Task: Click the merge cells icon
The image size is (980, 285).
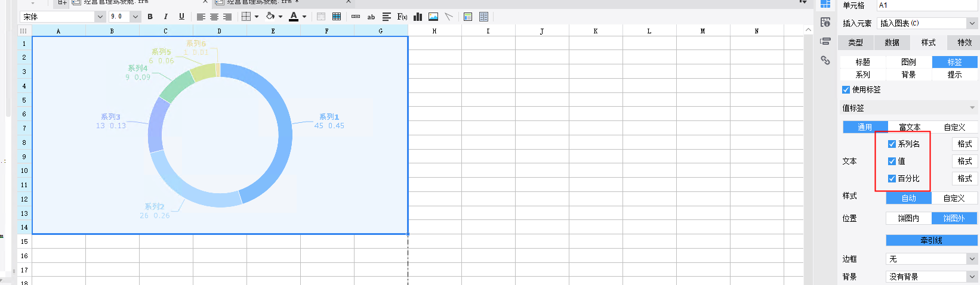Action: [321, 17]
